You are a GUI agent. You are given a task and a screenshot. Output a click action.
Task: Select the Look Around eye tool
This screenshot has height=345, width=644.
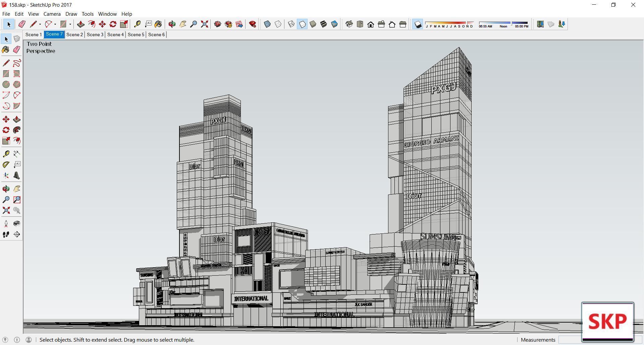pyautogui.click(x=17, y=223)
